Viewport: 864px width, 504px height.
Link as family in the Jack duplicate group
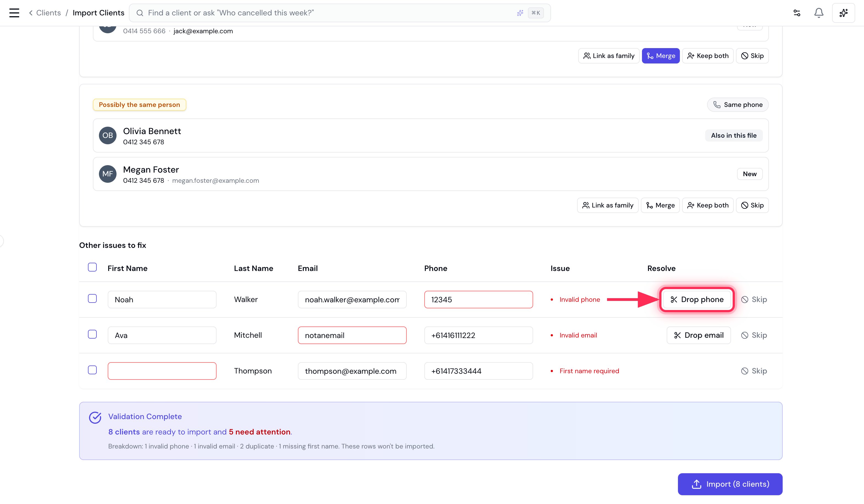pos(609,56)
